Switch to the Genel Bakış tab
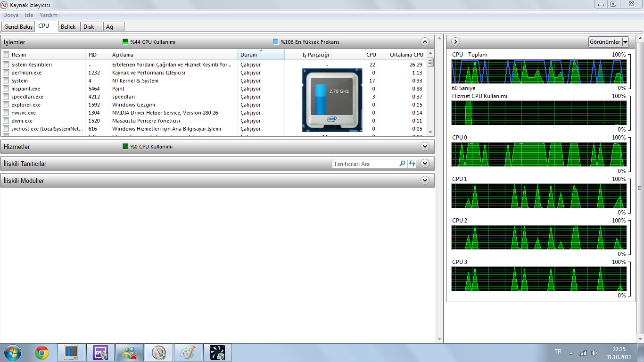This screenshot has height=362, width=644. (18, 27)
